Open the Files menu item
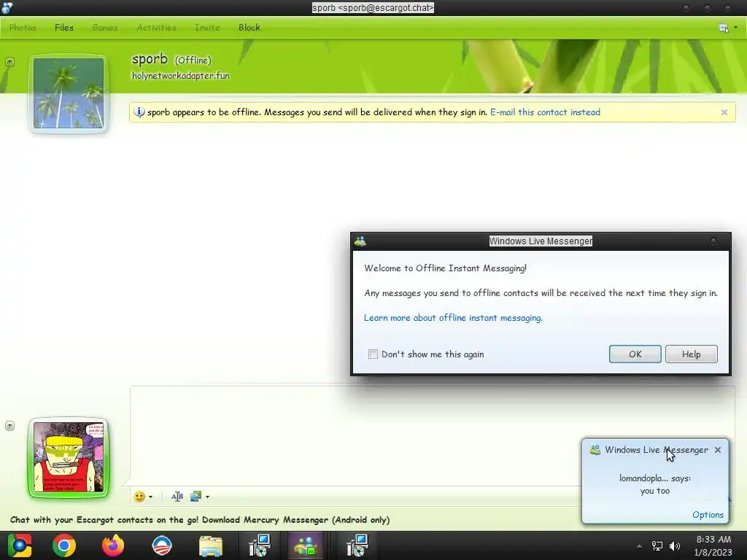This screenshot has width=747, height=560. coord(64,28)
